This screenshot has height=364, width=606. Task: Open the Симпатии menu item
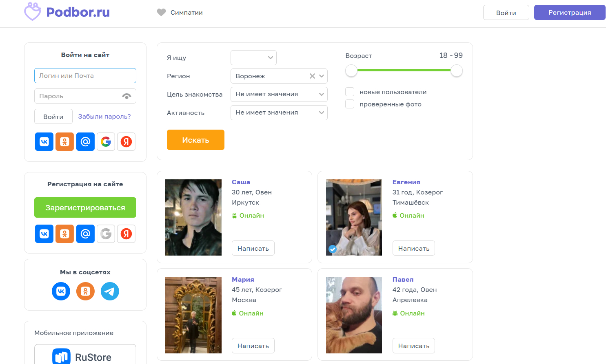180,13
